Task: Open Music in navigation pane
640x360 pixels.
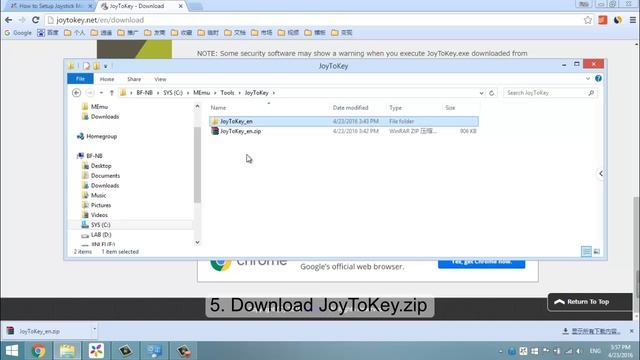Action: (x=98, y=195)
